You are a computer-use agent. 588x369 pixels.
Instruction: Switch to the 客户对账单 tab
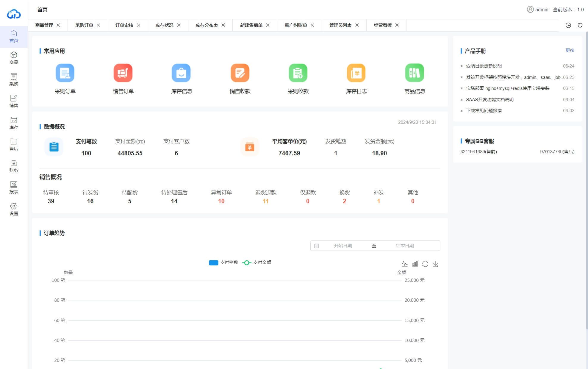point(296,25)
